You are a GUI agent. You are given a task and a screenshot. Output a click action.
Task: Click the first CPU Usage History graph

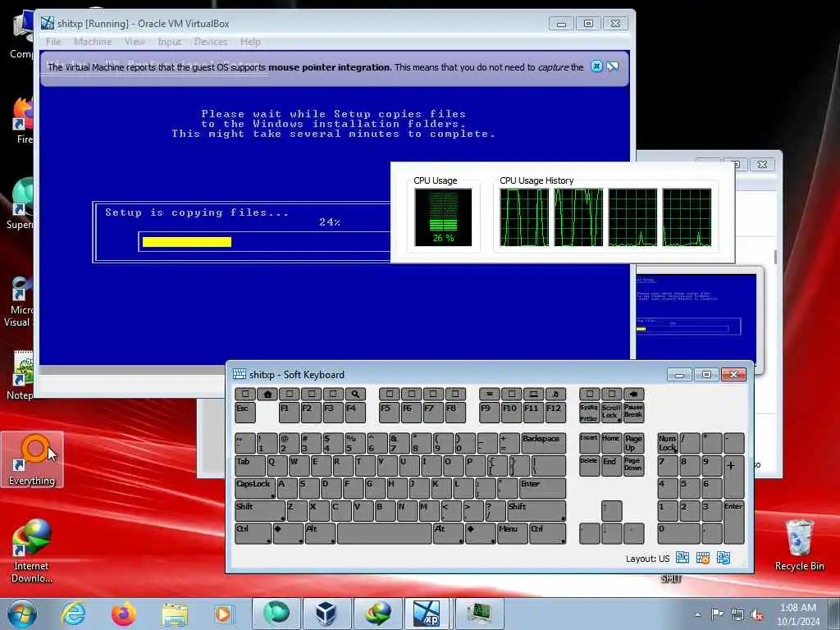coord(524,217)
